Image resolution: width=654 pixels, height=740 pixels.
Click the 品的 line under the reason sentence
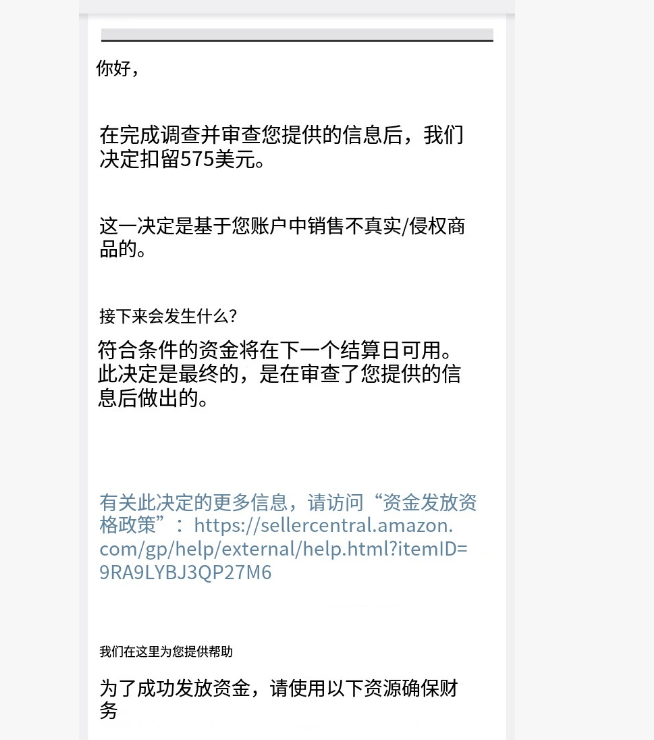(x=118, y=249)
